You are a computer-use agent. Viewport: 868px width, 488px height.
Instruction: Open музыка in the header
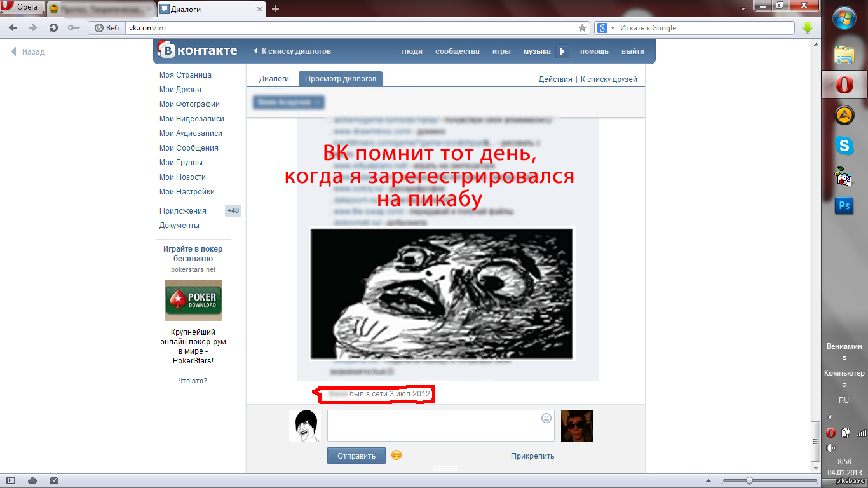[537, 51]
